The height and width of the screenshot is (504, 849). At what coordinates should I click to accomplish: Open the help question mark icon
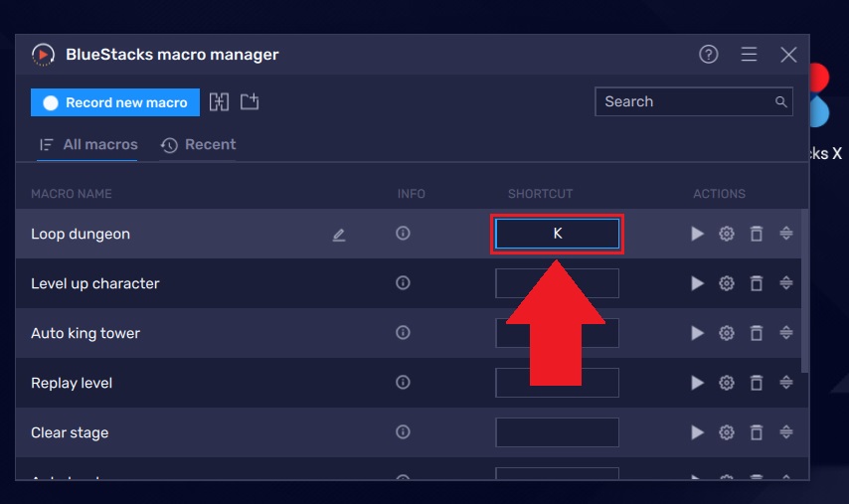tap(708, 54)
